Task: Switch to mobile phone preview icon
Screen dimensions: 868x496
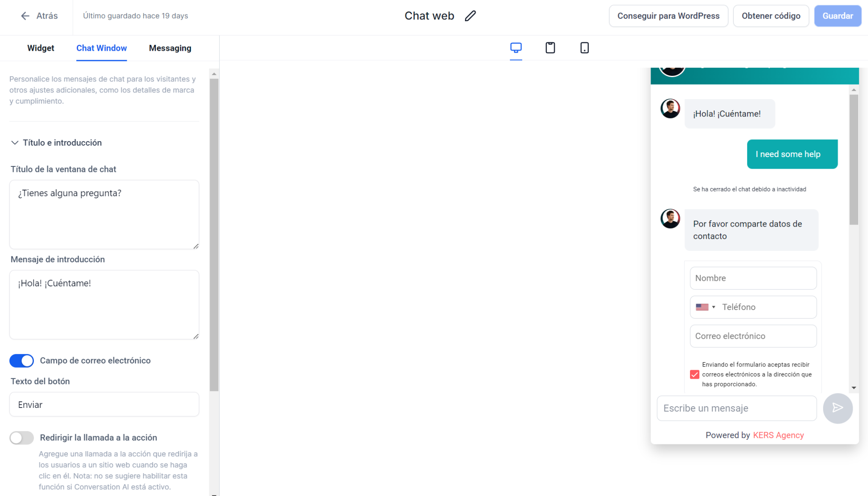Action: (584, 48)
